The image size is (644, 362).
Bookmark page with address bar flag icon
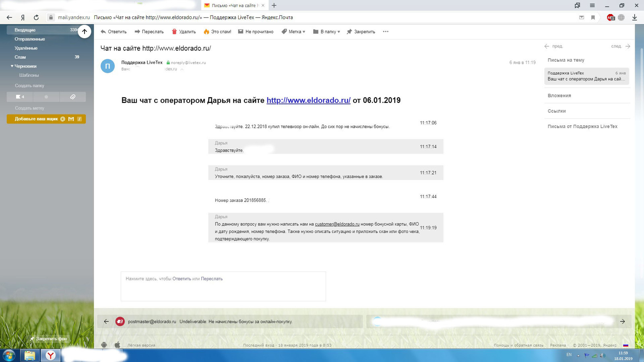coord(593,17)
